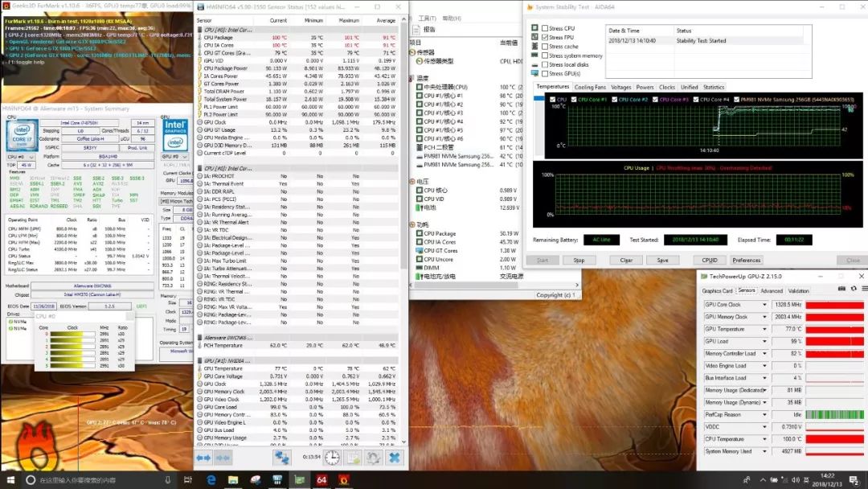Open the GPU Core Clock sensor dropdown
The height and width of the screenshot is (489, 868).
tap(764, 305)
